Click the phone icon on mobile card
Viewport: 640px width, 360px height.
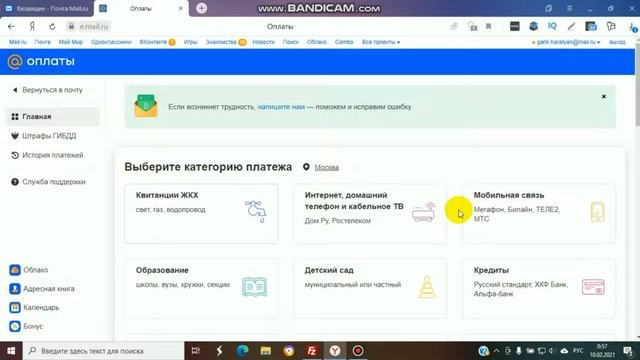tap(598, 212)
